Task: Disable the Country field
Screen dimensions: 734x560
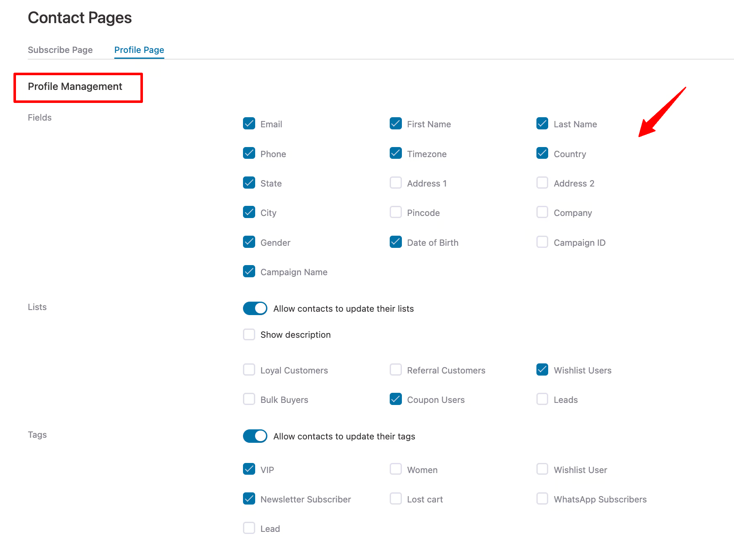Action: [542, 153]
